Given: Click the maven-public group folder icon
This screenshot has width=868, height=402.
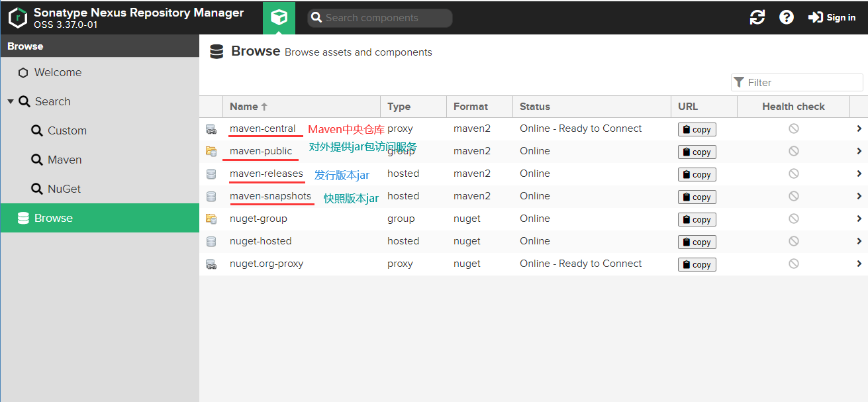Looking at the screenshot, I should pos(211,152).
